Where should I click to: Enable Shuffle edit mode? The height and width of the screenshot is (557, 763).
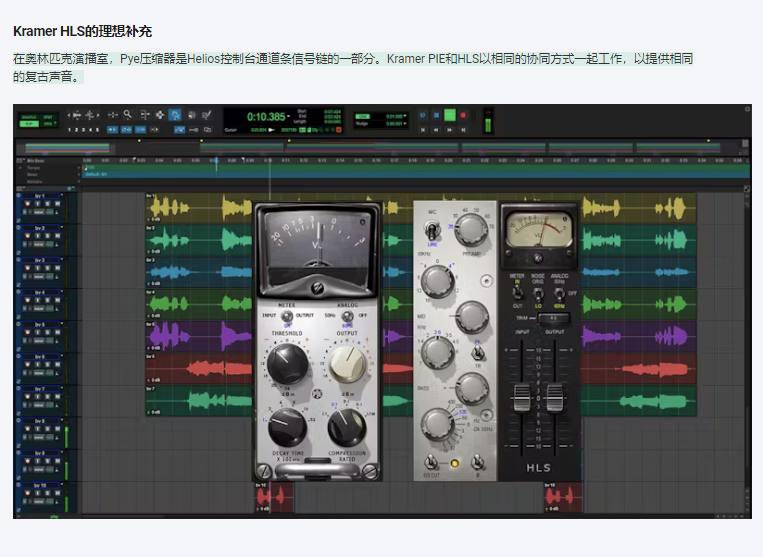29,117
